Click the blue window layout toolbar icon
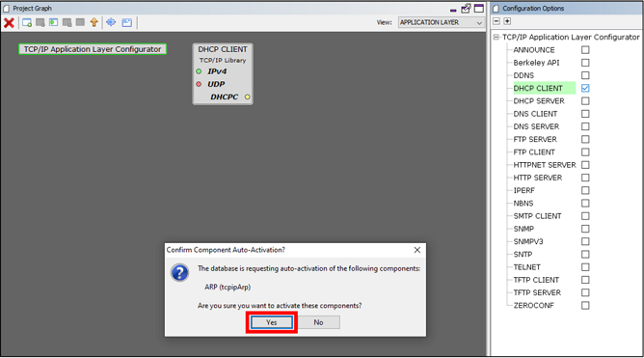The height and width of the screenshot is (358, 644). pyautogui.click(x=127, y=22)
